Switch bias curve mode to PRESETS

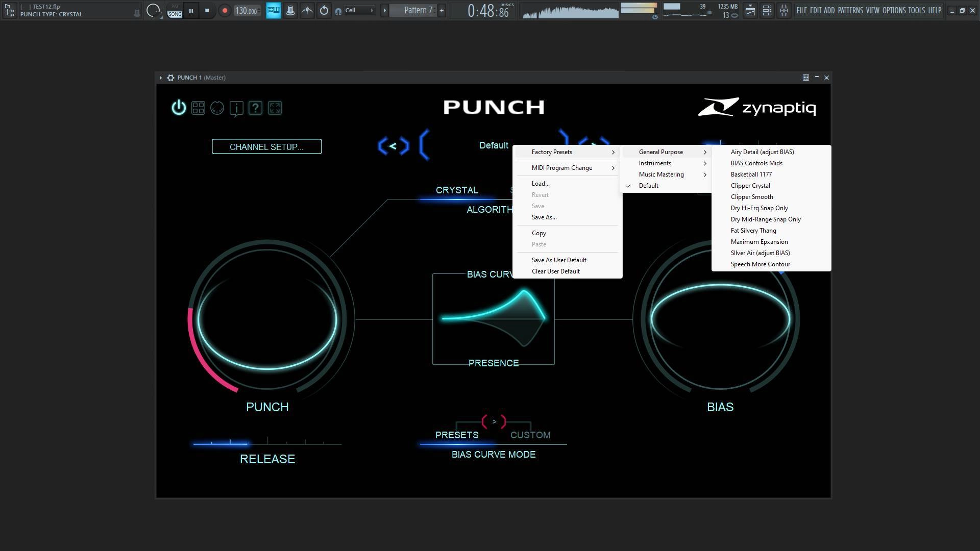tap(457, 435)
